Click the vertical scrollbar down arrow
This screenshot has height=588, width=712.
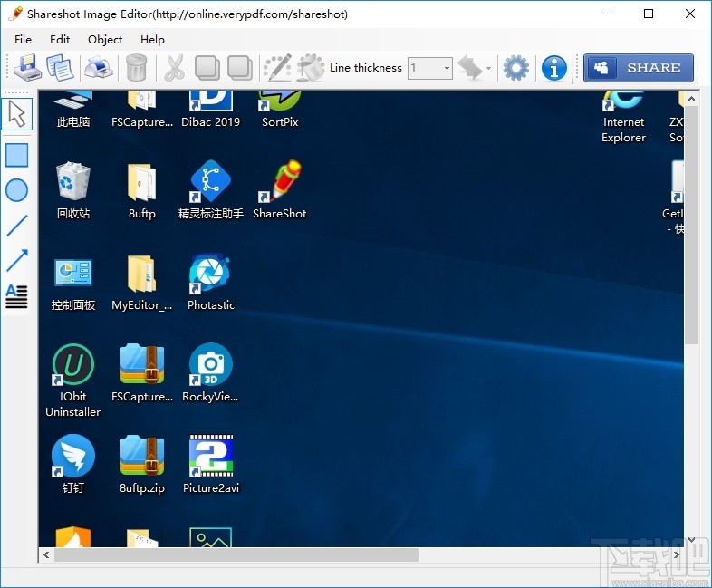pos(691,540)
